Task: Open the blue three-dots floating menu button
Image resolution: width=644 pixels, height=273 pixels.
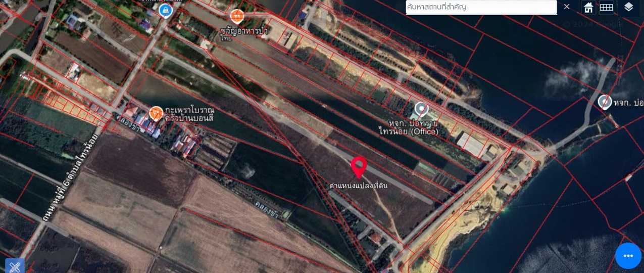Action: (x=628, y=256)
